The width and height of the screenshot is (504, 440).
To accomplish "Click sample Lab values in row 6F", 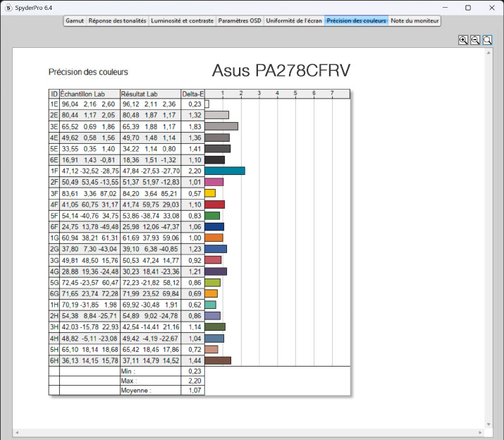I will (x=90, y=227).
